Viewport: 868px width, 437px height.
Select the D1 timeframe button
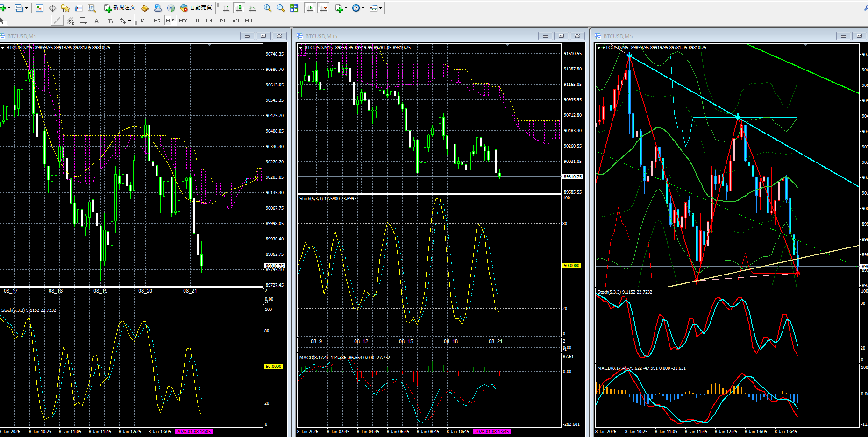point(222,21)
